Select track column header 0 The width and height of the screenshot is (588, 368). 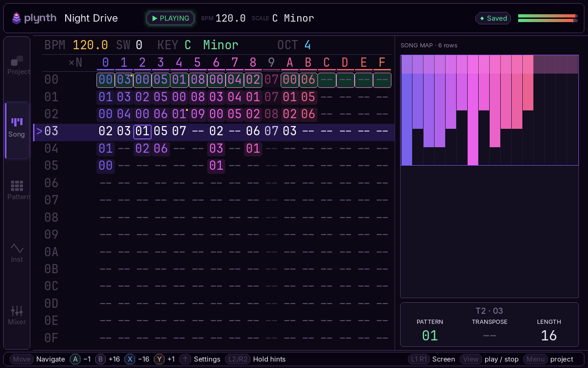(106, 63)
